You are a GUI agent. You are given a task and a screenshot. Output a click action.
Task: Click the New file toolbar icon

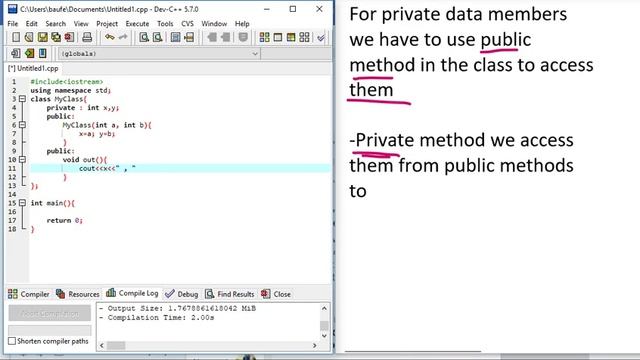click(x=16, y=38)
